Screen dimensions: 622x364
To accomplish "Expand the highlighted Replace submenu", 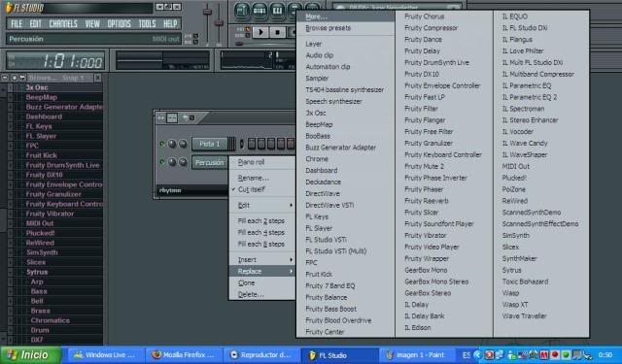I will [x=262, y=272].
